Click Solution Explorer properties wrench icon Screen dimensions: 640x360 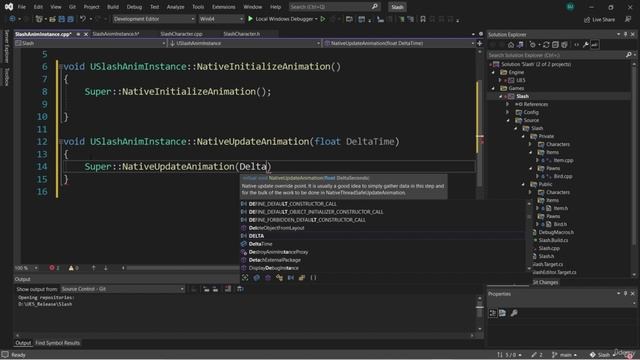(586, 45)
